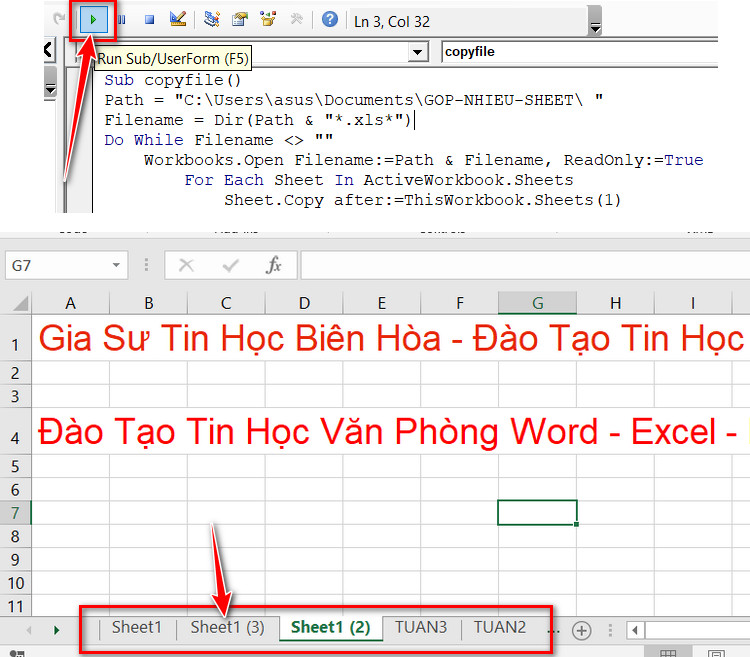Select column G header
Image resolution: width=750 pixels, height=657 pixels.
[538, 303]
